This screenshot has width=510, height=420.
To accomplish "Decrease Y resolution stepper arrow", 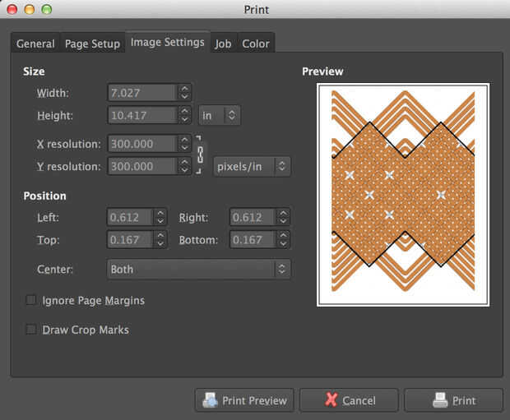I will coord(185,171).
